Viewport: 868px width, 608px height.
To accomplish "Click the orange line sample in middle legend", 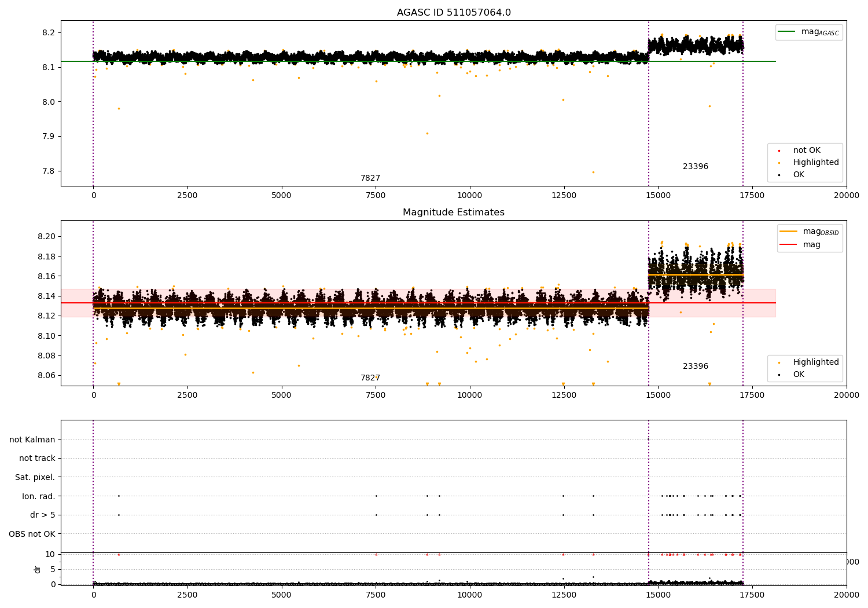I will 789,231.
